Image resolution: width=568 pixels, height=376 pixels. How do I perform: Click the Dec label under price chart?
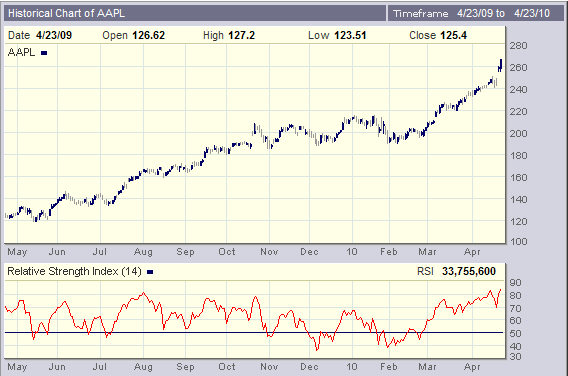[x=309, y=252]
